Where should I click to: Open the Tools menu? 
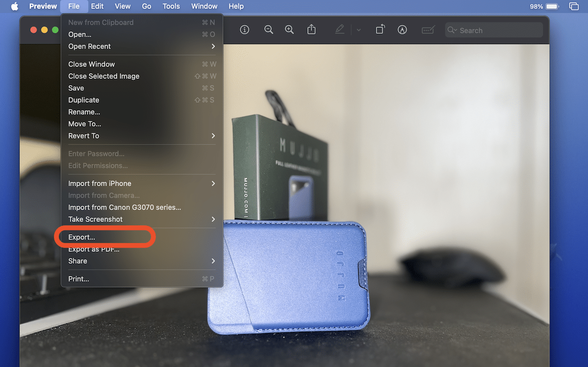(x=171, y=6)
